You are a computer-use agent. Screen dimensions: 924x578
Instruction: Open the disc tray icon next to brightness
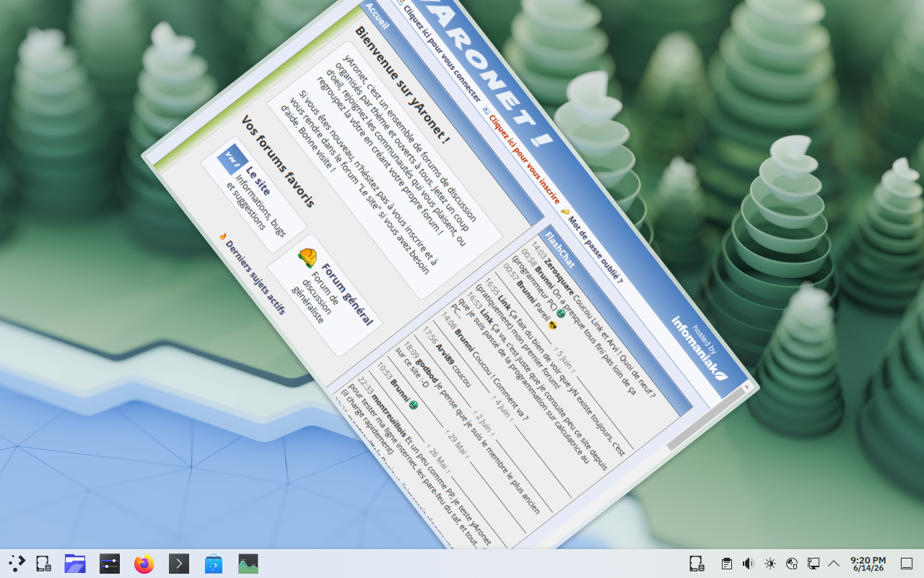point(792,564)
